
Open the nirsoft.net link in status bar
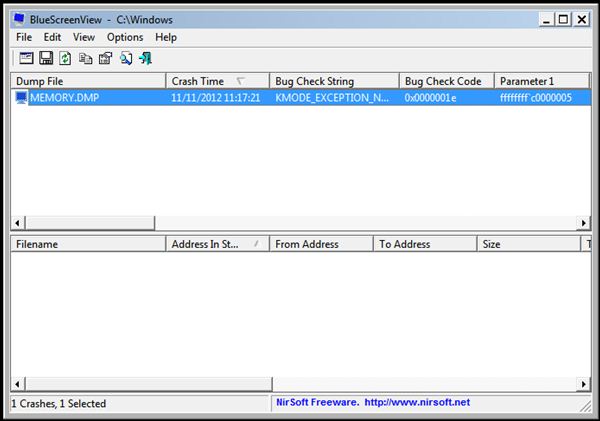tap(417, 402)
